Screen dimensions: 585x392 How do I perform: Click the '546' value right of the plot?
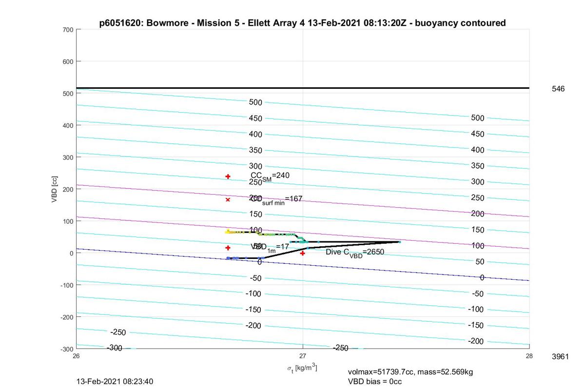tap(558, 89)
